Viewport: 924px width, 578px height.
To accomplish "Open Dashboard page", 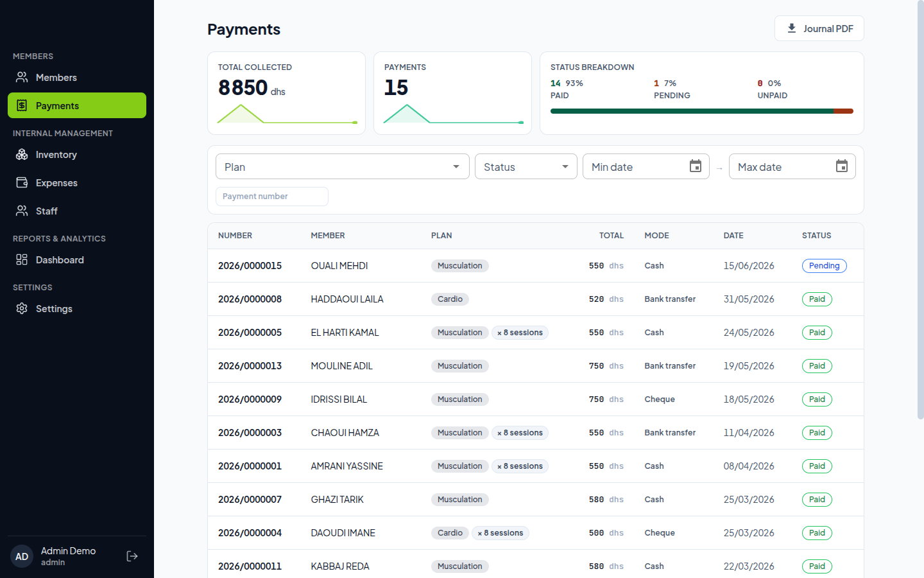I will tap(77, 259).
